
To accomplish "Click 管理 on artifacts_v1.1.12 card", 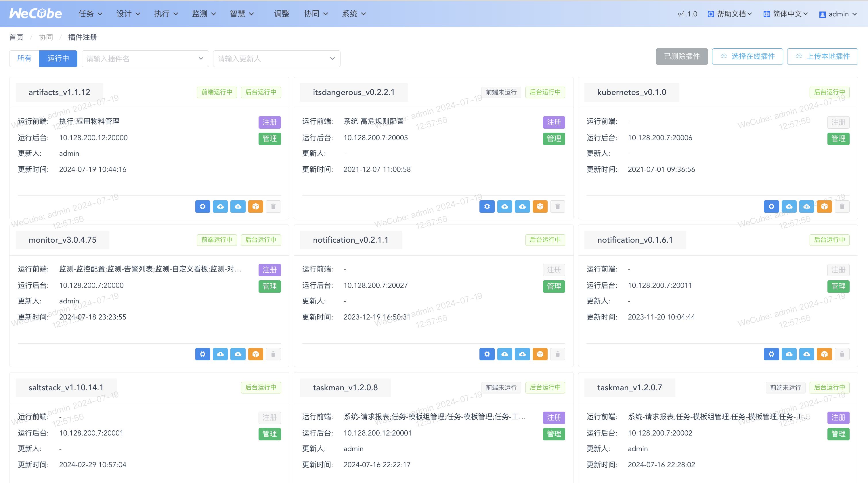I will pos(269,138).
